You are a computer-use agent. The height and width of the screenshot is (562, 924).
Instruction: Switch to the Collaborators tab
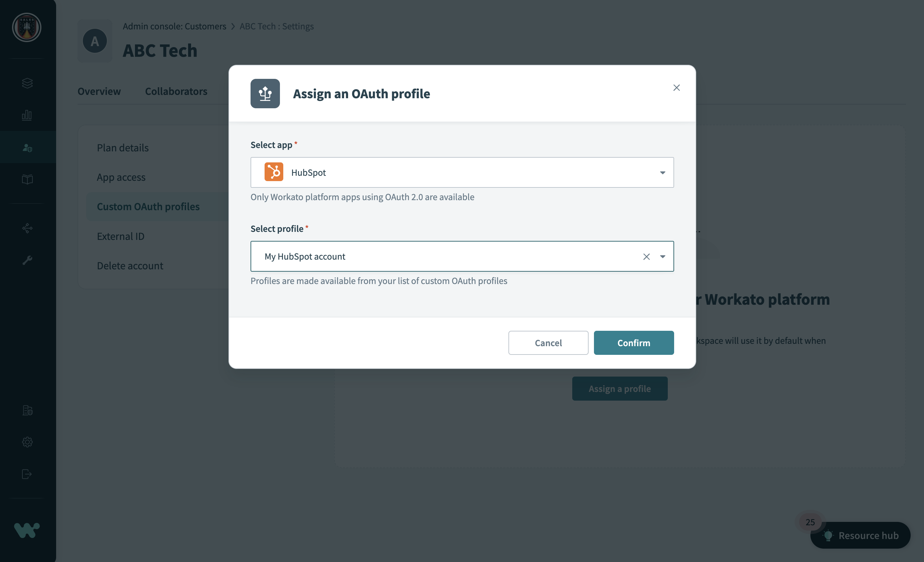(176, 91)
